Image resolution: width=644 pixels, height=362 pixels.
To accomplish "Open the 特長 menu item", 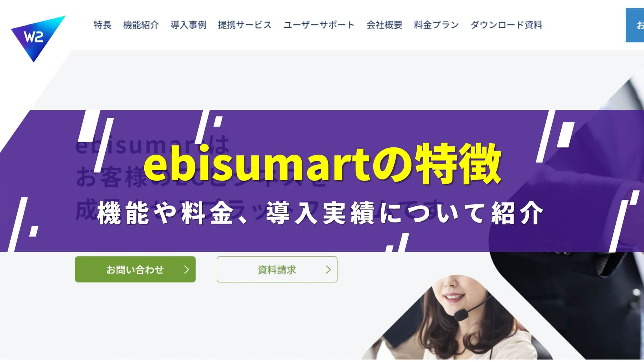I will (x=102, y=25).
